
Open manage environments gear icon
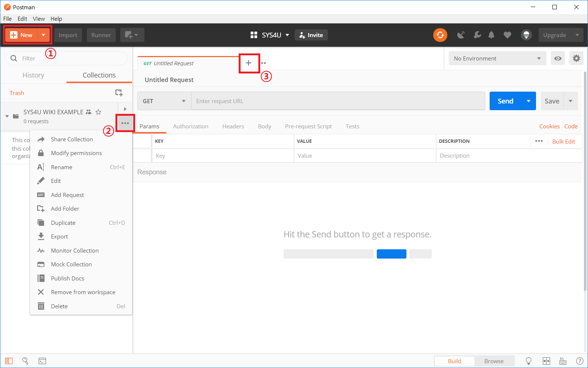point(576,58)
